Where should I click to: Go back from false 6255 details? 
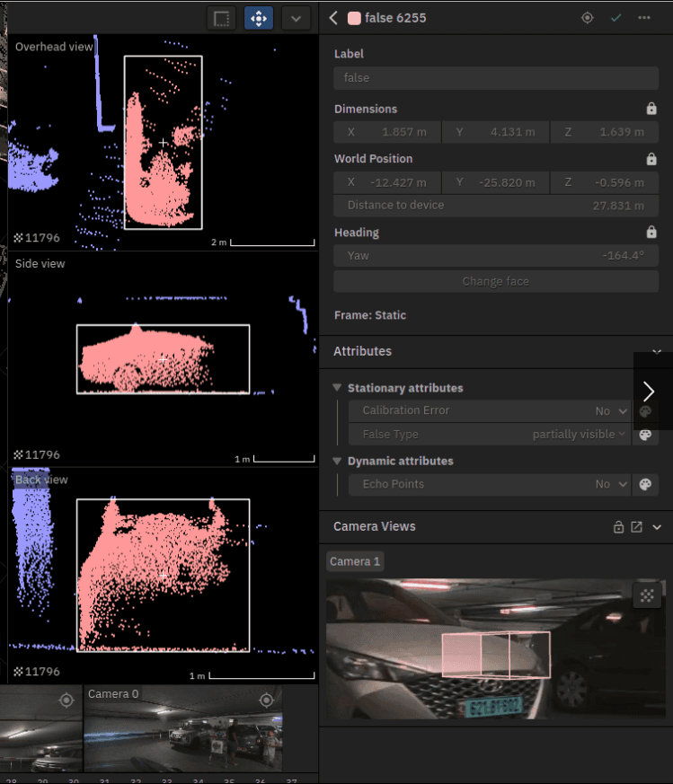point(333,18)
